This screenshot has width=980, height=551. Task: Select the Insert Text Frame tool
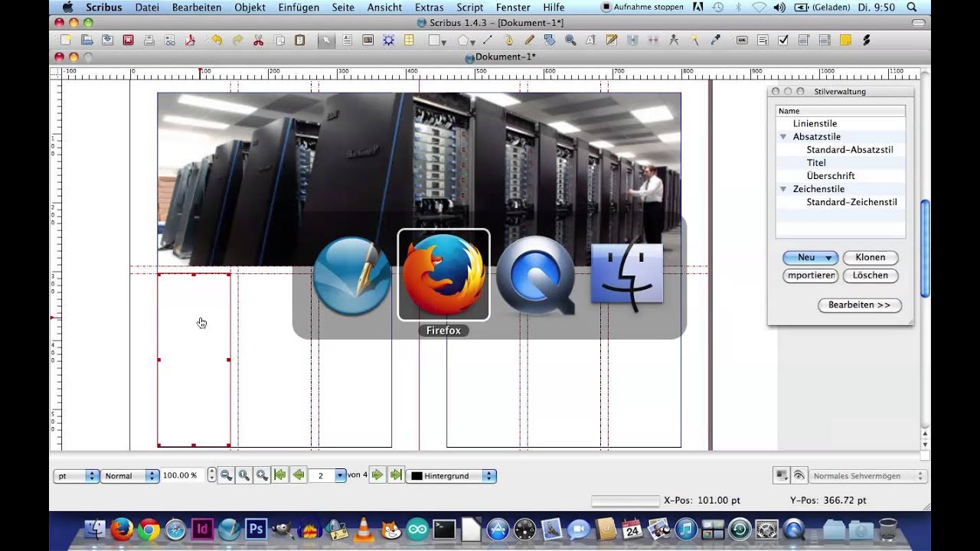(347, 40)
